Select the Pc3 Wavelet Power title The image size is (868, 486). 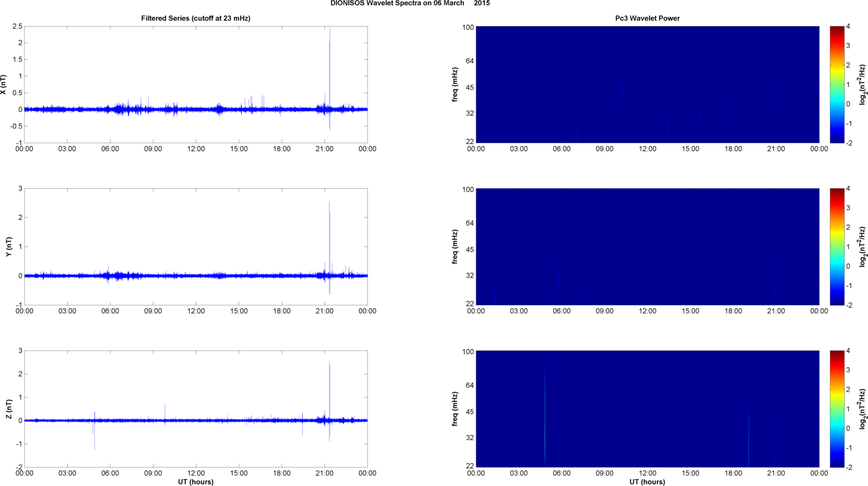647,18
